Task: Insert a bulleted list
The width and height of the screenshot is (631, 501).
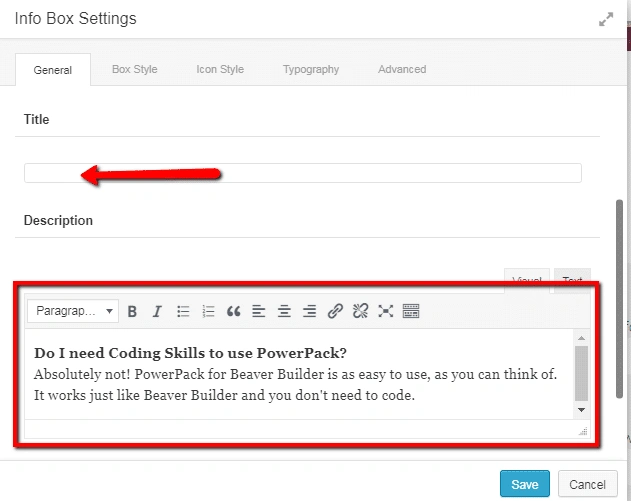Action: 183,312
